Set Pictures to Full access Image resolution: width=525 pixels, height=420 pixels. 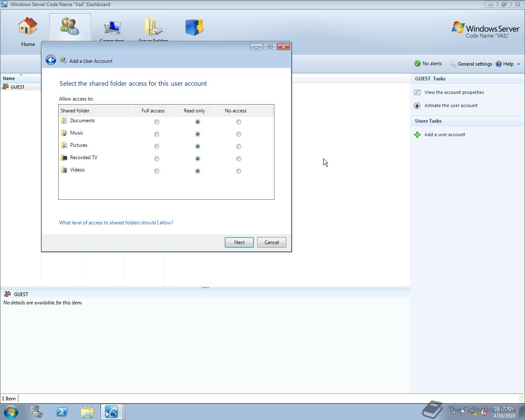157,146
